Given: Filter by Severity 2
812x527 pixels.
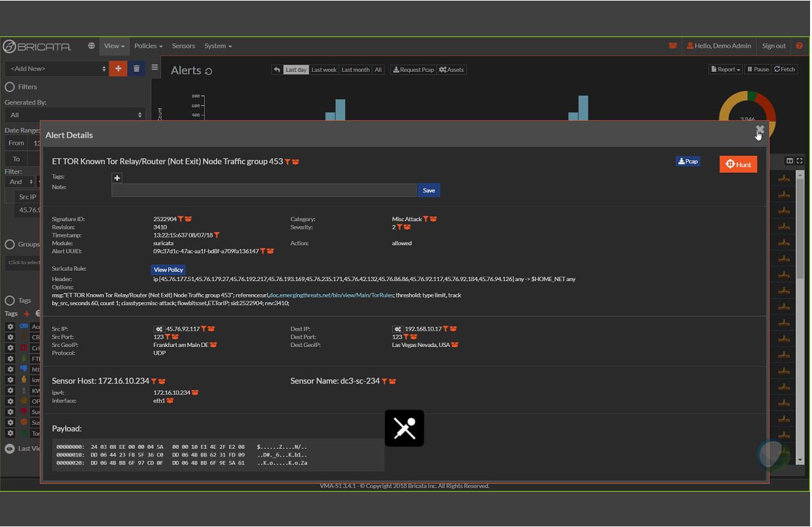Looking at the screenshot, I should 399,228.
